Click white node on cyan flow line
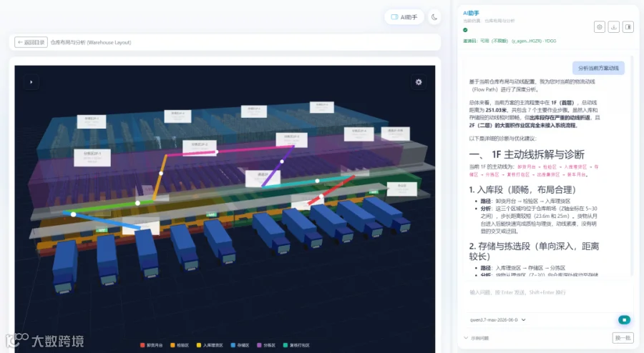This screenshot has width=644, height=353. [x=317, y=180]
